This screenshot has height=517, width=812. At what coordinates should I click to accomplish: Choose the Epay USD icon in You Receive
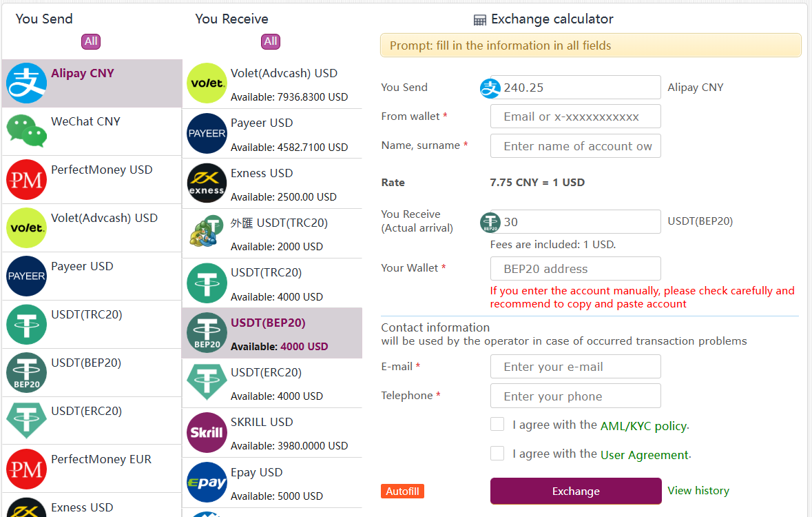[x=207, y=482]
